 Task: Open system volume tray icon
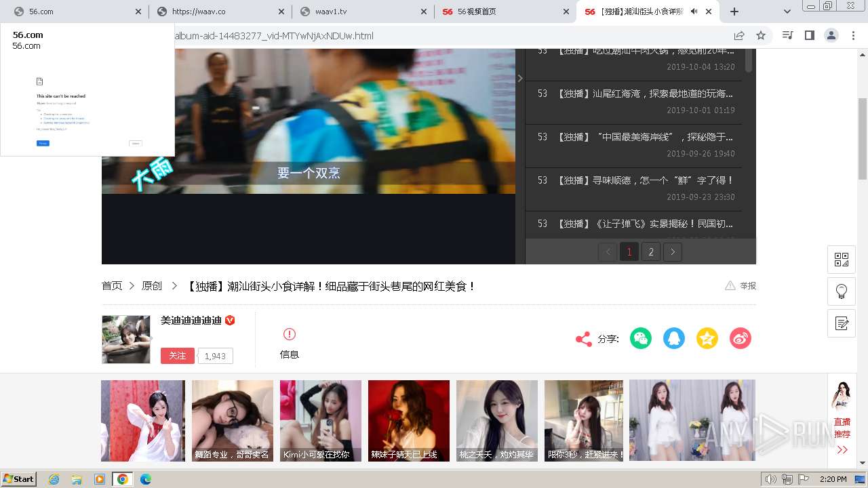pyautogui.click(x=770, y=479)
